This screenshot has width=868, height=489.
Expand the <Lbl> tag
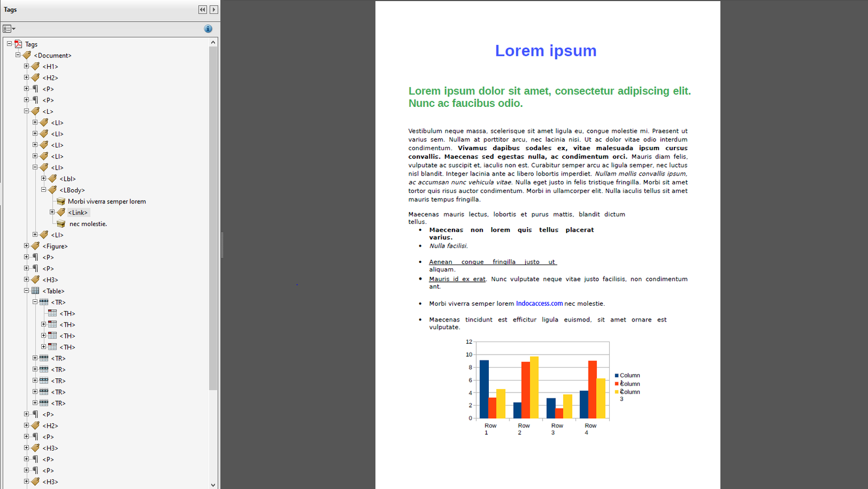(43, 178)
